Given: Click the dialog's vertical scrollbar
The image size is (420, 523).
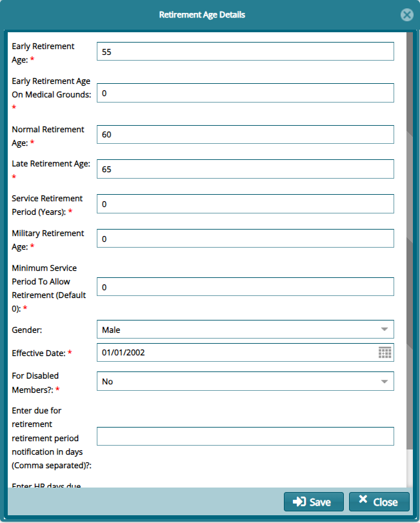Looking at the screenshot, I should (x=410, y=258).
